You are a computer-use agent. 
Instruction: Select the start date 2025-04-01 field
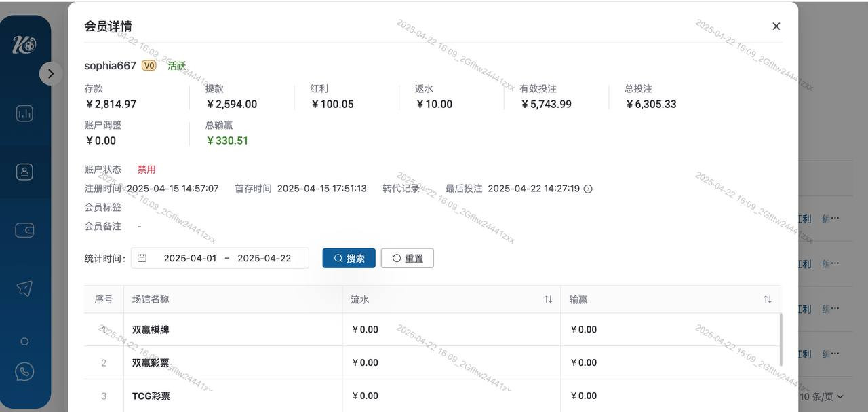[190, 258]
